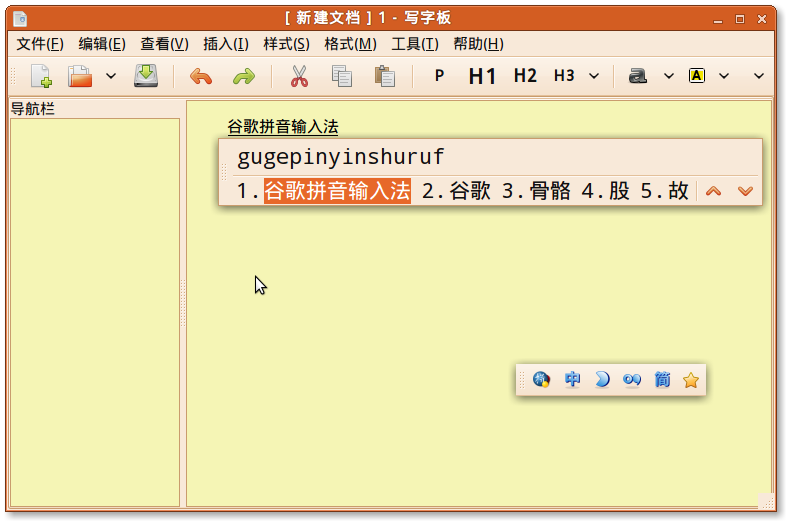
Task: Open the 帮助(H) menu
Action: pyautogui.click(x=479, y=44)
